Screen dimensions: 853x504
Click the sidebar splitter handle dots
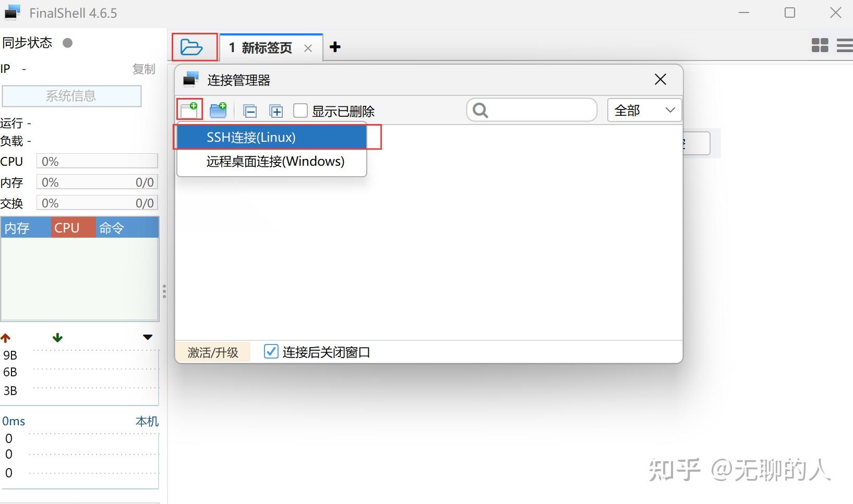tap(164, 291)
